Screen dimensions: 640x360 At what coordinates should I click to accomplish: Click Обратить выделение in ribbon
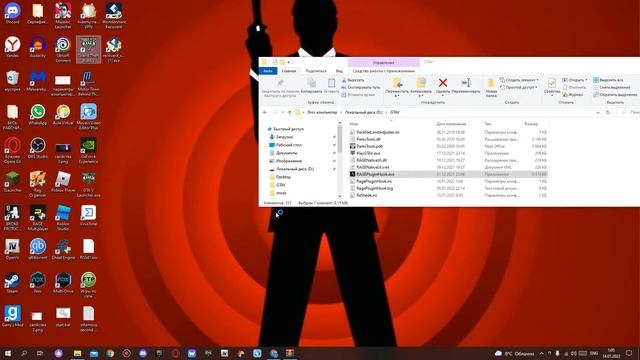(x=615, y=95)
